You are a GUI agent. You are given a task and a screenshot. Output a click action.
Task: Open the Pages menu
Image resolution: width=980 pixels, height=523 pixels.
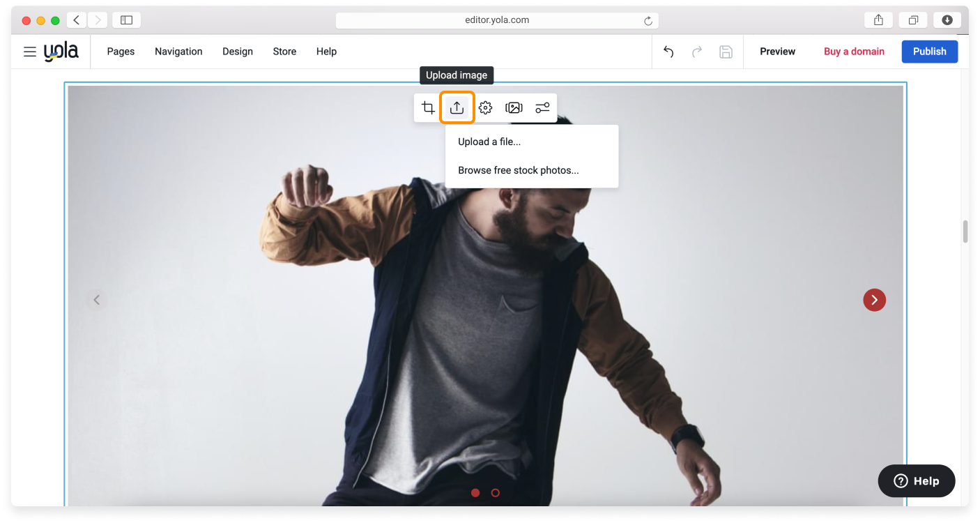click(x=121, y=52)
